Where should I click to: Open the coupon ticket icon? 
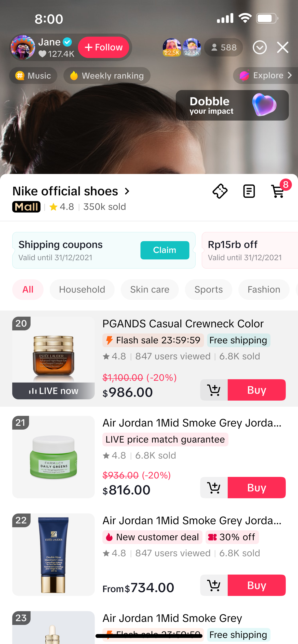pyautogui.click(x=220, y=191)
